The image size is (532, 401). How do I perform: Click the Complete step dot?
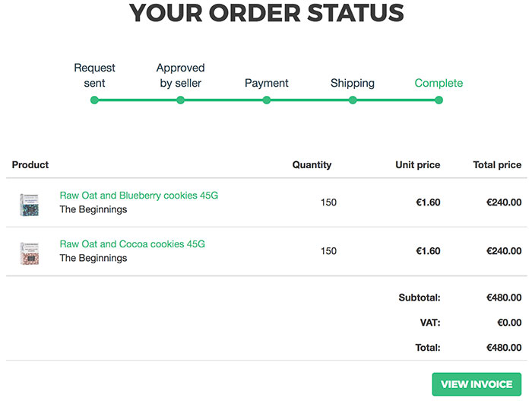[439, 100]
